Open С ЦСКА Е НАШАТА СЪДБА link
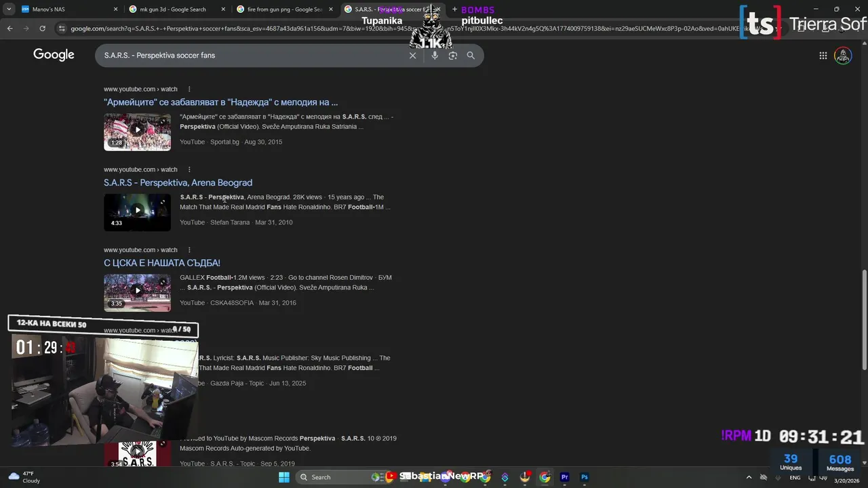868x488 pixels. tap(162, 263)
